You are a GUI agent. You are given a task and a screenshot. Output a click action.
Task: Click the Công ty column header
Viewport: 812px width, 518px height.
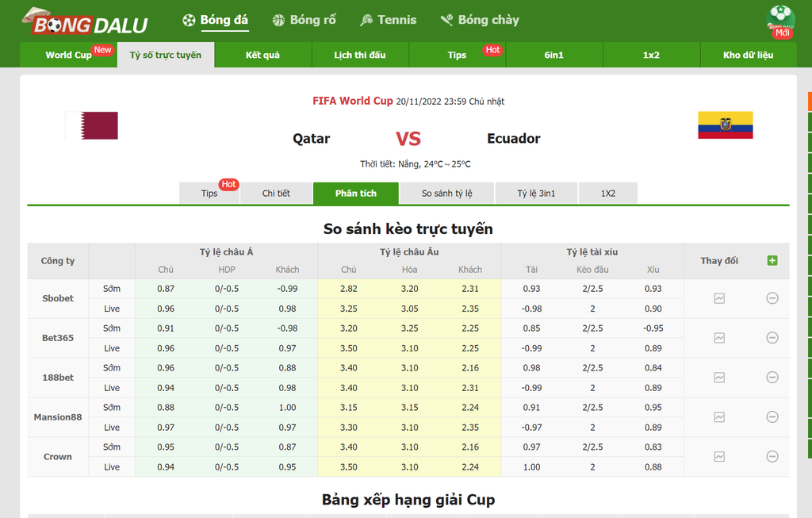58,261
